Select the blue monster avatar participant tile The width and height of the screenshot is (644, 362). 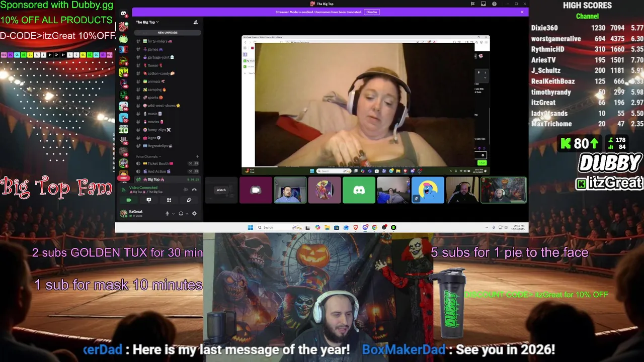[428, 190]
